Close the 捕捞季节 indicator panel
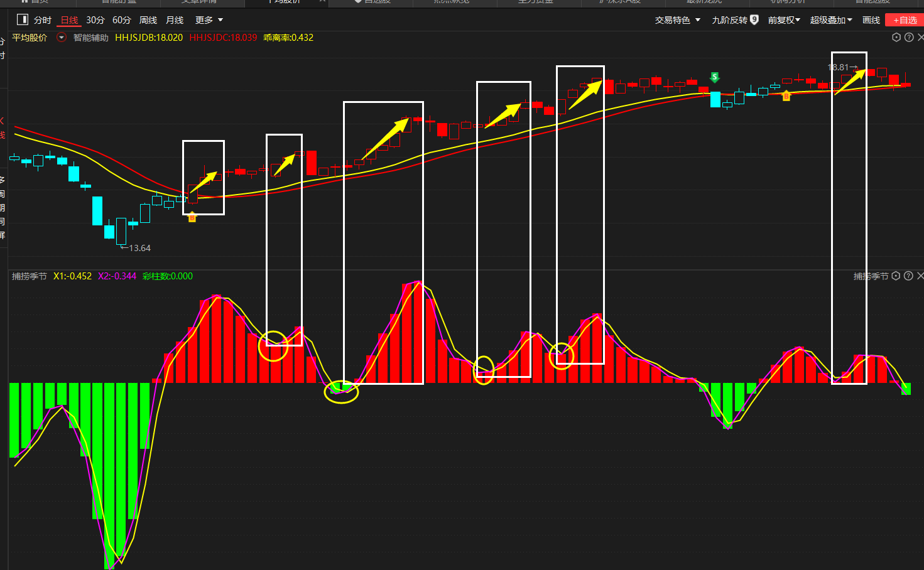The image size is (924, 570). (x=920, y=276)
